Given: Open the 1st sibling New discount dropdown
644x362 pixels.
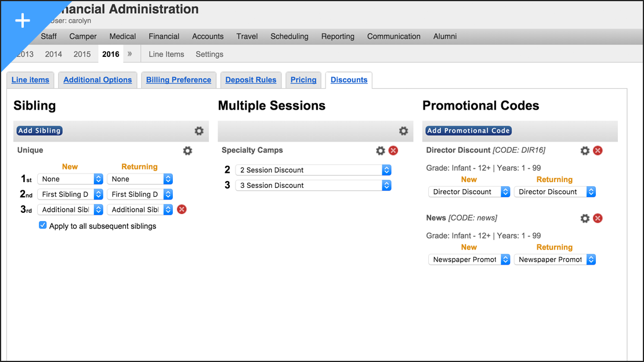Looking at the screenshot, I should [70, 179].
